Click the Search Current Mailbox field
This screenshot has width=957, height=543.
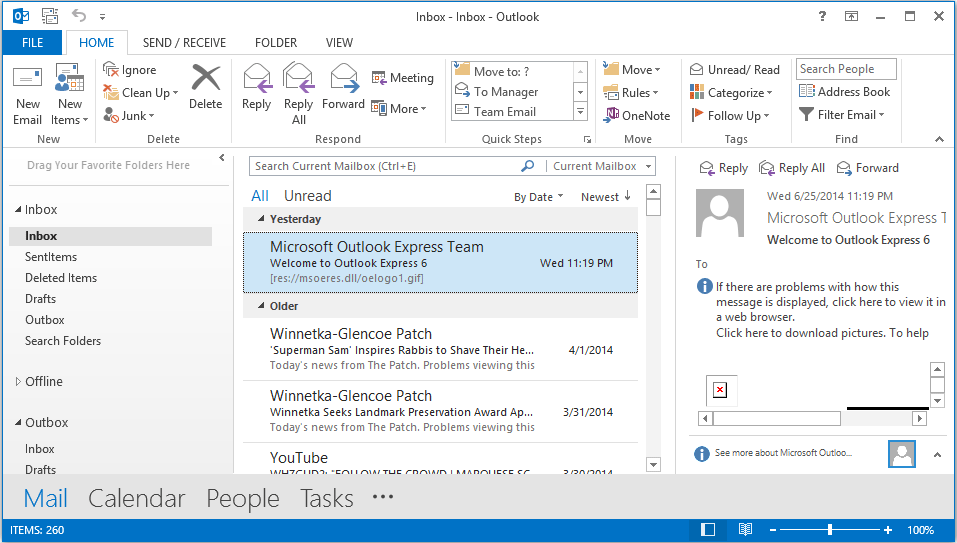pos(387,166)
